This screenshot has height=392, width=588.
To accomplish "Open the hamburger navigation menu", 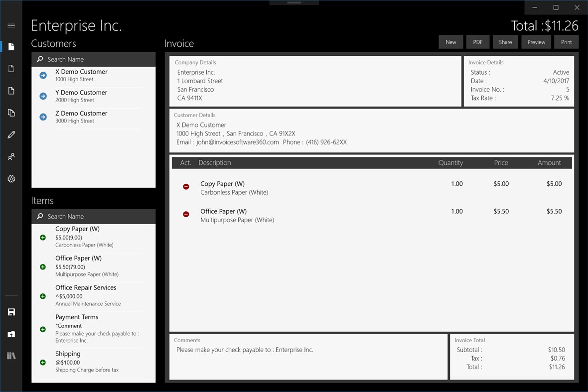I will click(11, 25).
